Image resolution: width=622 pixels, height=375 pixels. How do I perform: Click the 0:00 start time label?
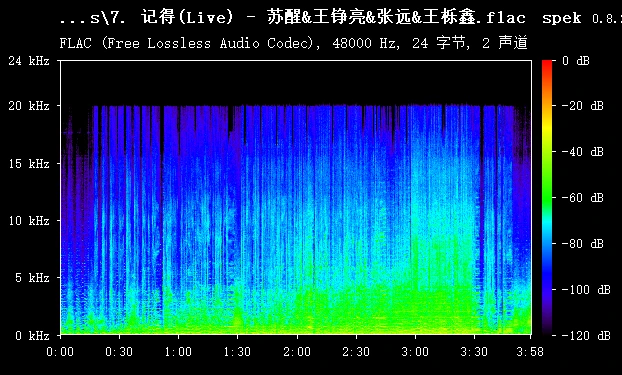pos(60,352)
